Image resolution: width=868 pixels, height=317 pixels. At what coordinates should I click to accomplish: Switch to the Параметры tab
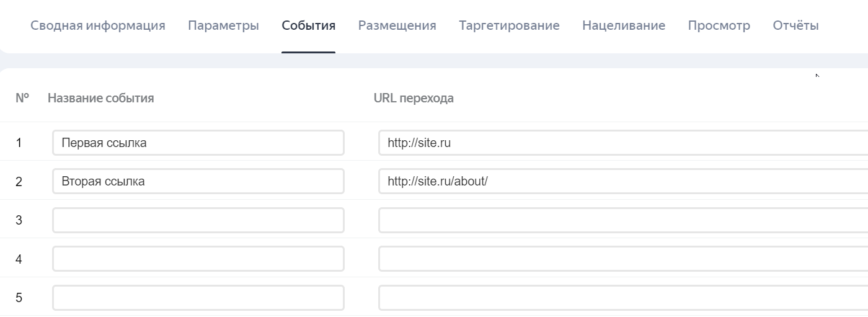(223, 25)
